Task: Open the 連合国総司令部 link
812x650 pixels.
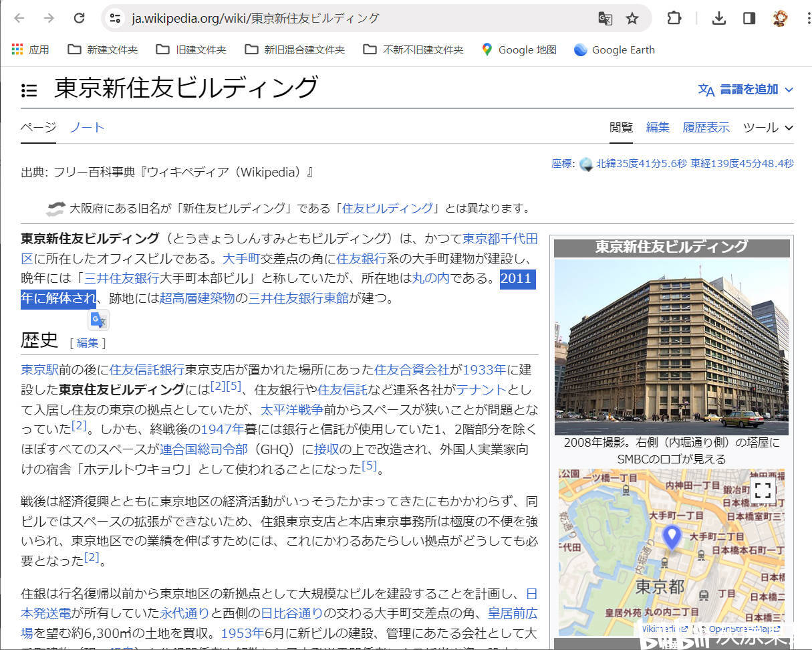Action: coord(204,449)
